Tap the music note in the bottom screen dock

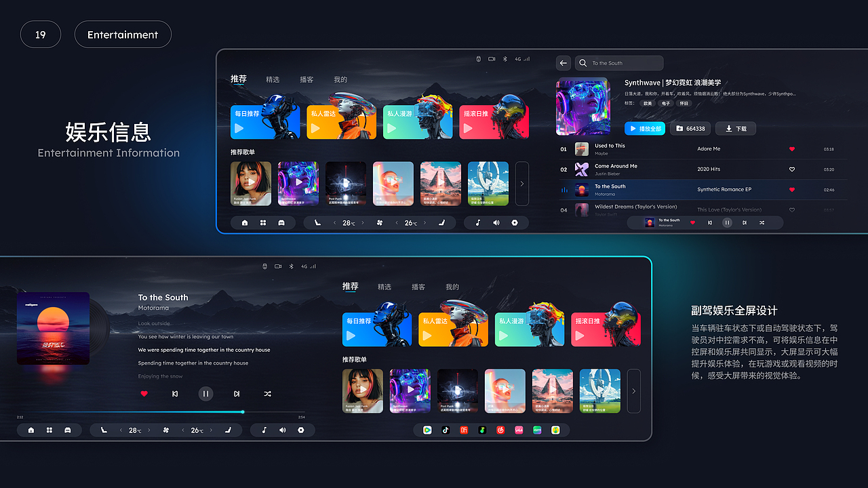(264, 430)
